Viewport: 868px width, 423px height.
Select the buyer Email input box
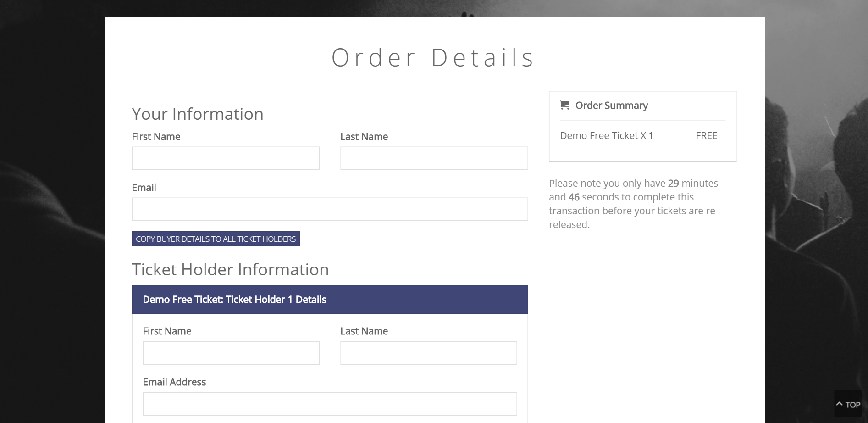[330, 209]
